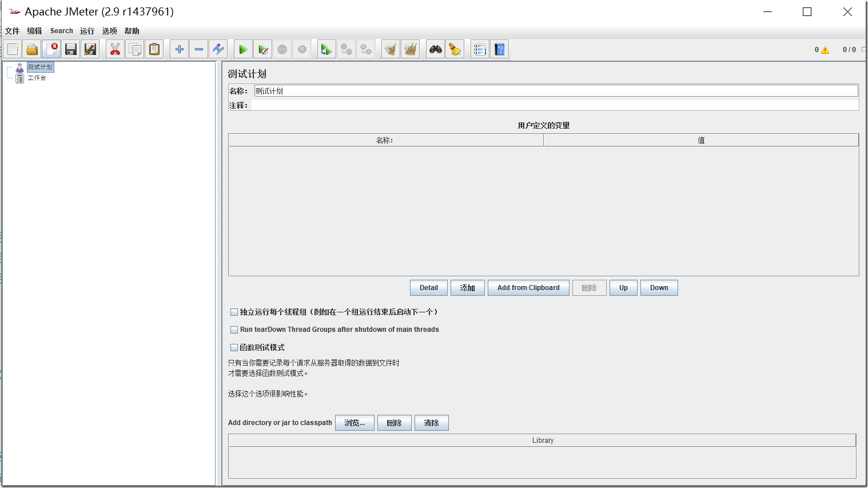Start all remote engines icon
Image resolution: width=868 pixels, height=488 pixels.
pyautogui.click(x=327, y=49)
